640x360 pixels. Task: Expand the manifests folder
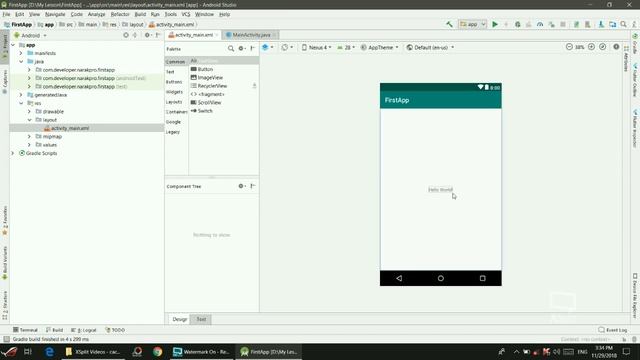(21, 53)
